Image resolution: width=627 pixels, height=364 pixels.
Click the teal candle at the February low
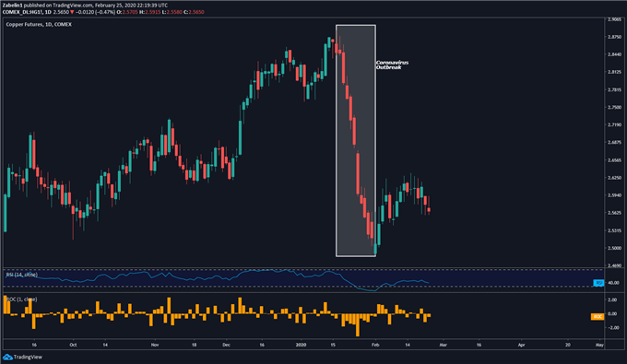pos(375,250)
